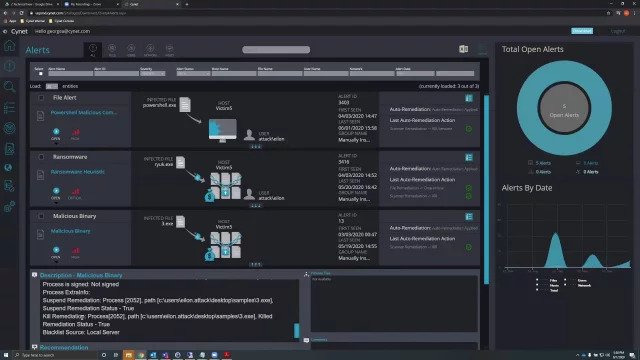Click 'Blacklist Source: Local Server' text
The width and height of the screenshot is (640, 360).
[81, 332]
